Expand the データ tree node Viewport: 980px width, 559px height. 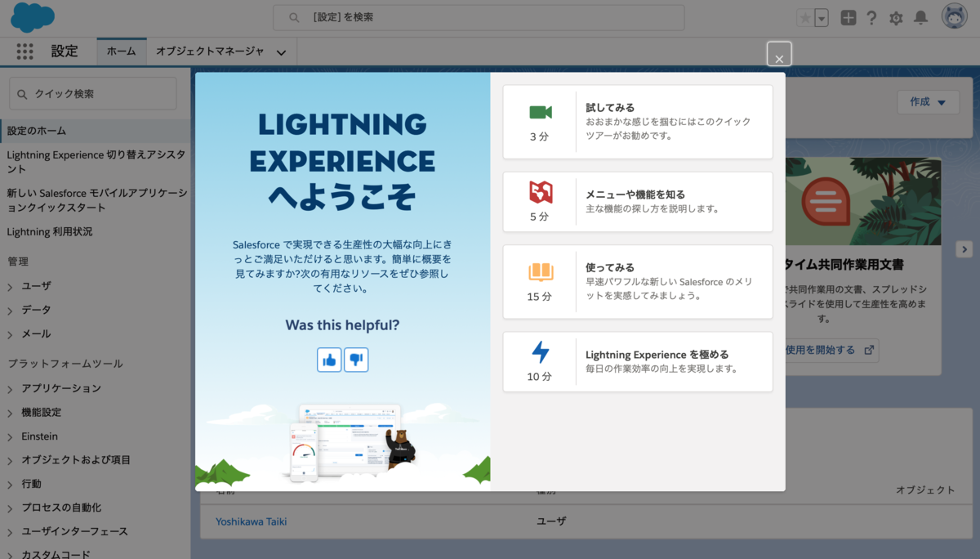coord(10,311)
